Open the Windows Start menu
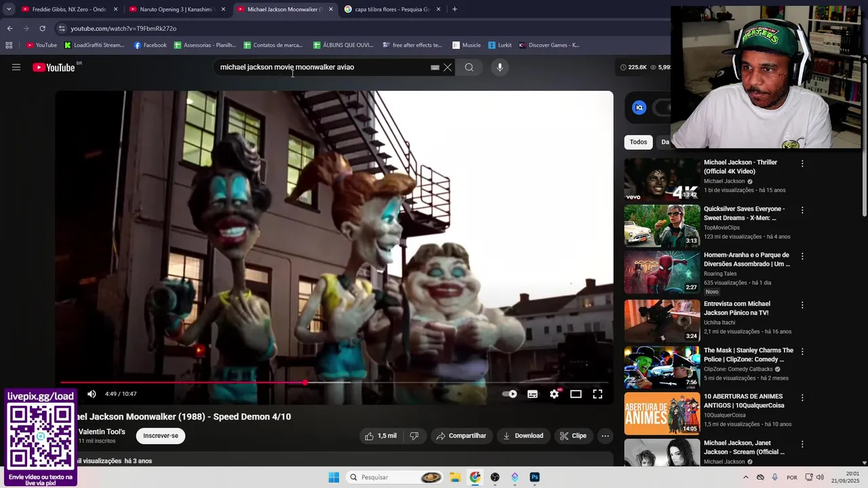 point(334,477)
